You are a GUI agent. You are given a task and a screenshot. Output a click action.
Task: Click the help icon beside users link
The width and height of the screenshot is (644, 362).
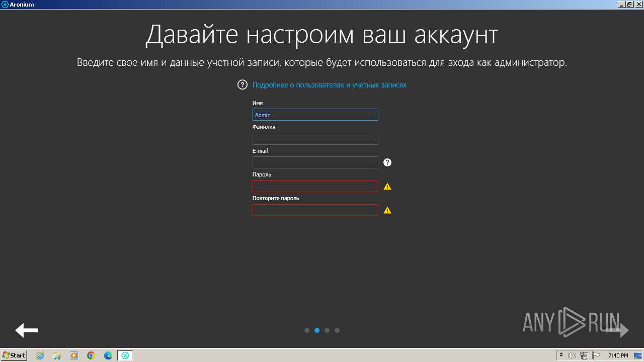click(243, 84)
